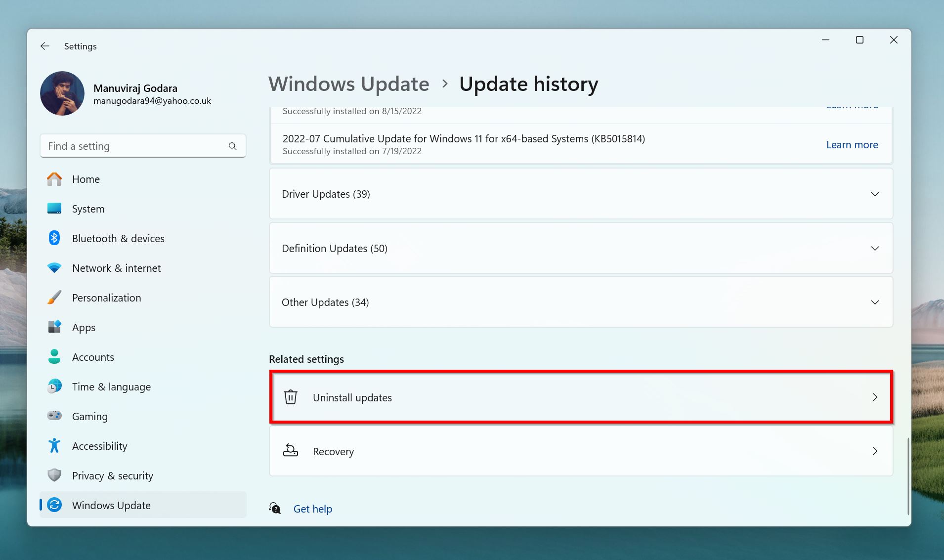944x560 pixels.
Task: Click the Gaming controller icon
Action: [x=54, y=416]
